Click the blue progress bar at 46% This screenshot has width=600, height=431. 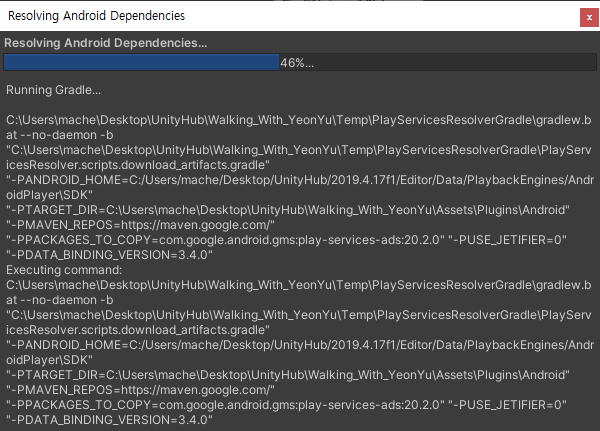[x=300, y=62]
